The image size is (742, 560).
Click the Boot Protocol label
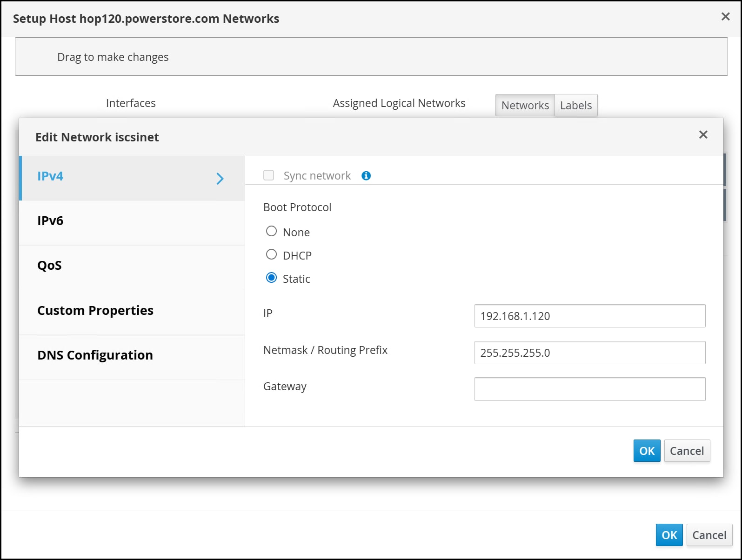click(x=297, y=207)
